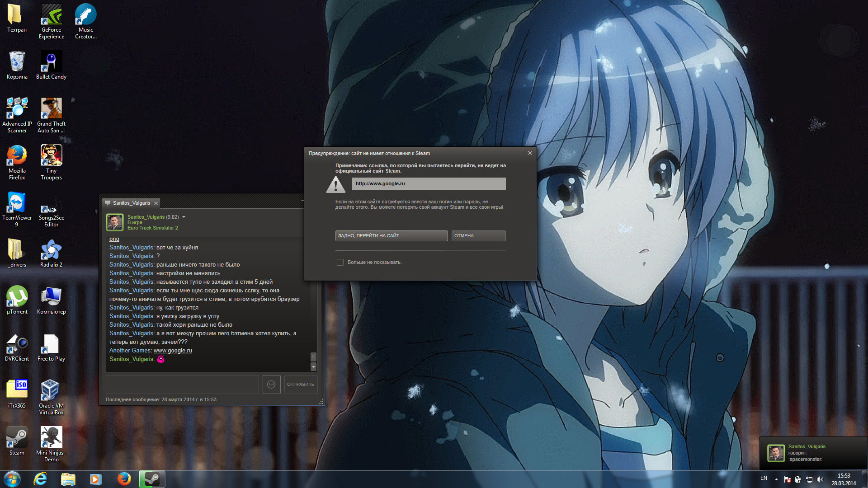Viewport: 868px width, 488px height.
Task: Click the http://www.google.ru URL field
Action: [429, 183]
